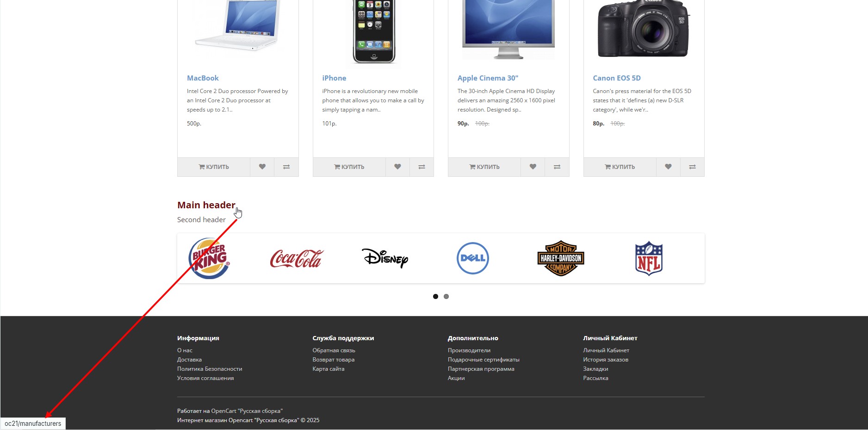
Task: Add iPhone to wish list heart icon
Action: click(x=397, y=167)
